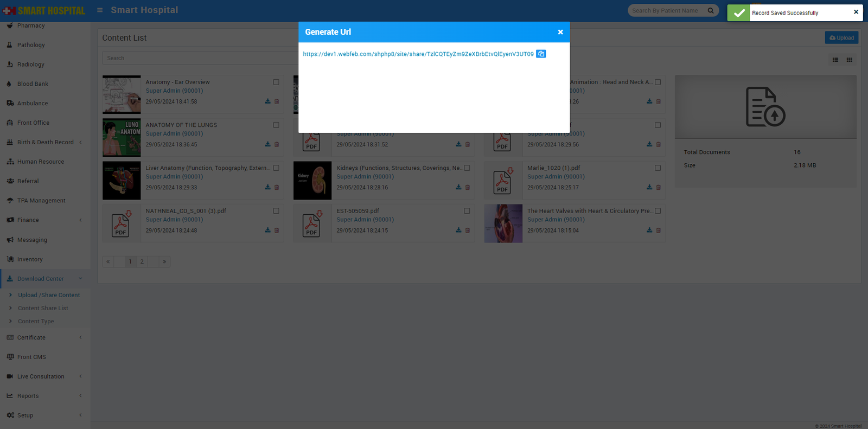Delete the ANATOMY OF THE LUNGS item
The height and width of the screenshot is (429, 868).
coord(277,145)
